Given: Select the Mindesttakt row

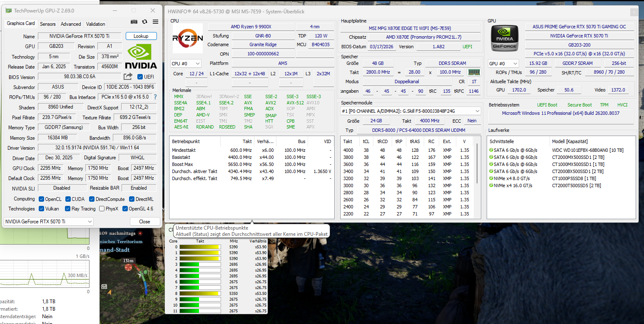Looking at the screenshot, I should coord(251,150).
